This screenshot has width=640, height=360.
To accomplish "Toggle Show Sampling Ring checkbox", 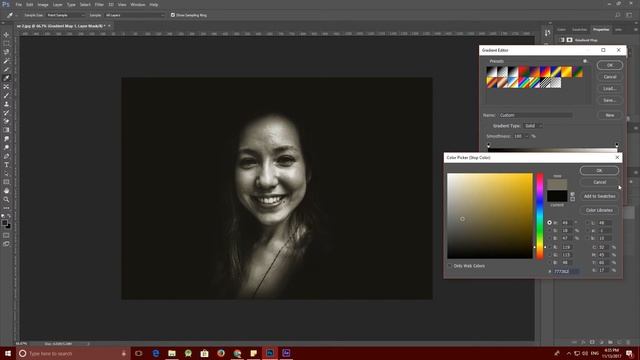I will [x=173, y=15].
